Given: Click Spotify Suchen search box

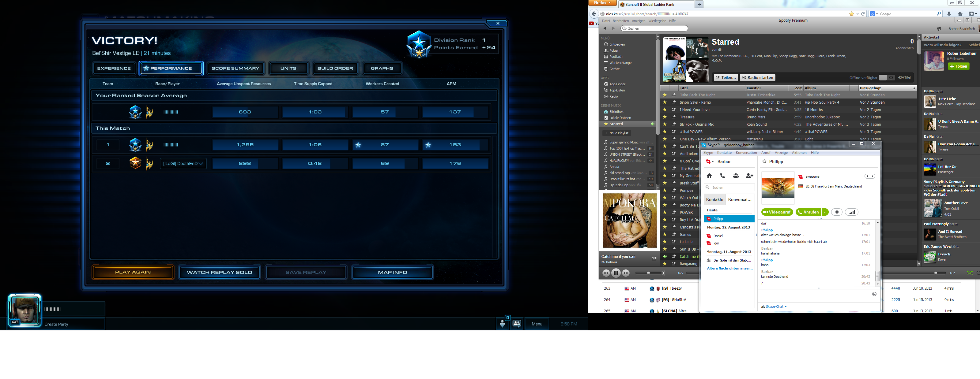Looking at the screenshot, I should click(654, 28).
